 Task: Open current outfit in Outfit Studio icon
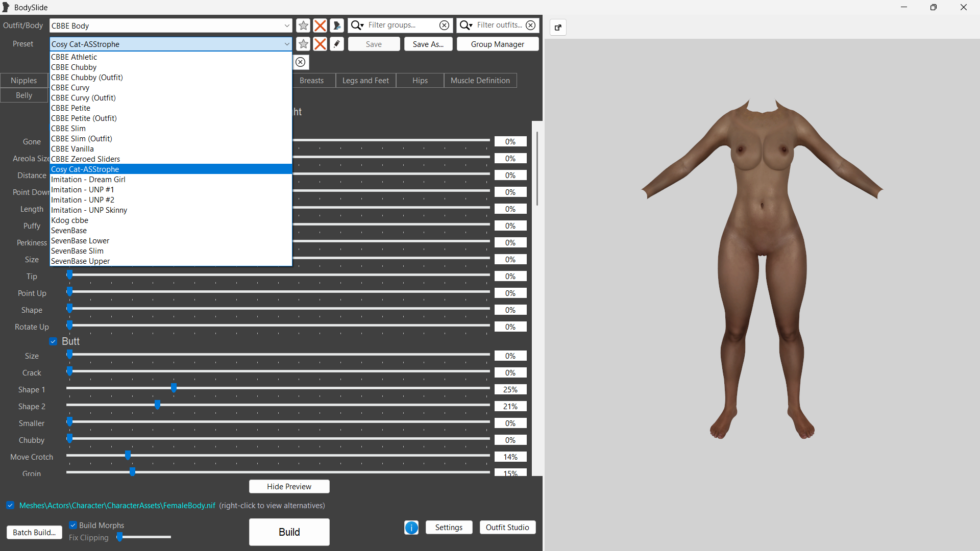tap(337, 26)
